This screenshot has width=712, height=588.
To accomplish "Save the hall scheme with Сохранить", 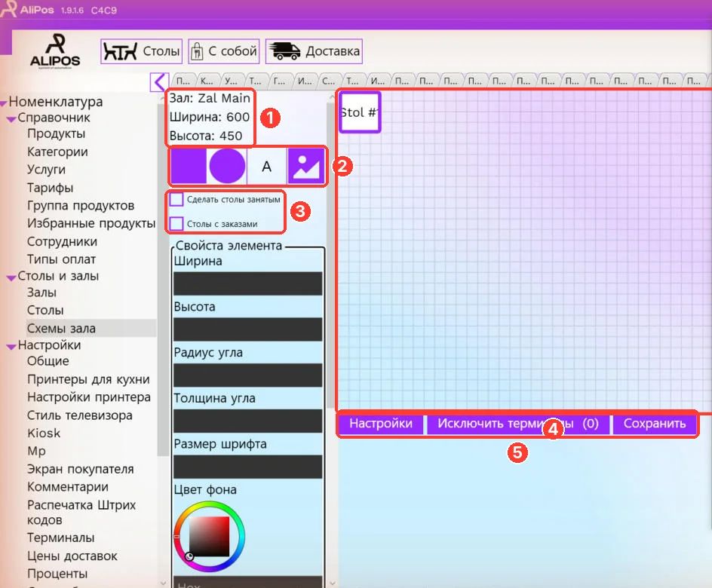I will point(655,424).
